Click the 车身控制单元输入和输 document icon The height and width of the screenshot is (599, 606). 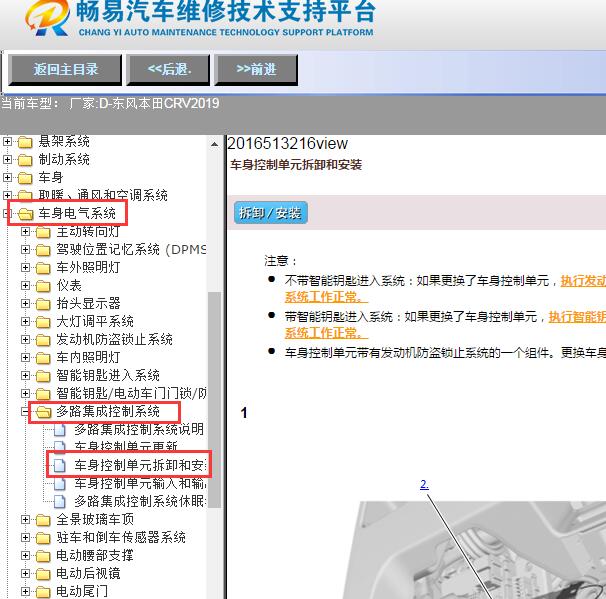(x=60, y=483)
